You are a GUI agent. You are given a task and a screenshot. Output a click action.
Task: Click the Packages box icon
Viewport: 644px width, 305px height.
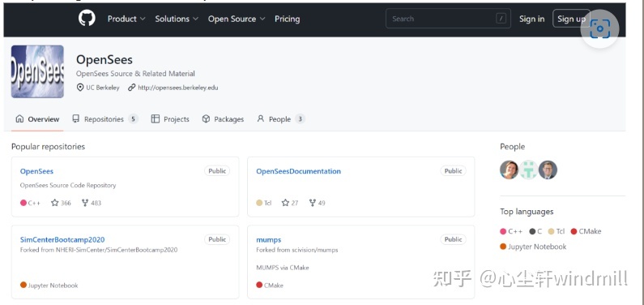click(207, 118)
